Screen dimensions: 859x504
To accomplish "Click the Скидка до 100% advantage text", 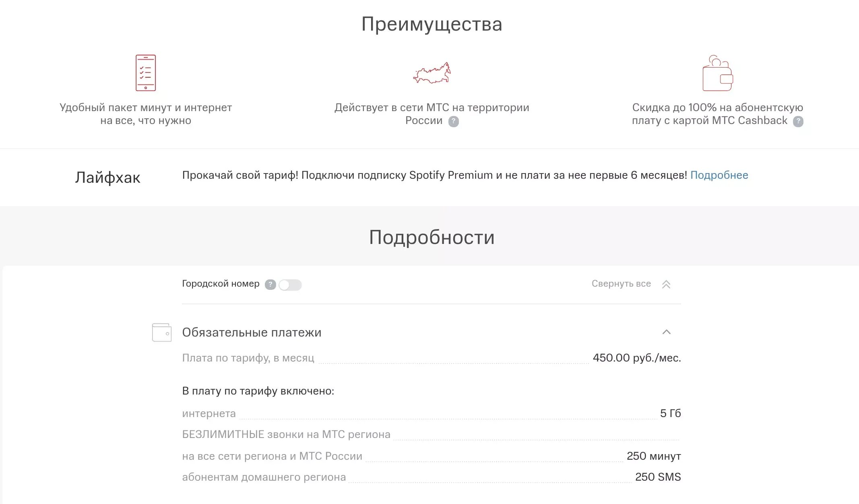I will click(718, 114).
